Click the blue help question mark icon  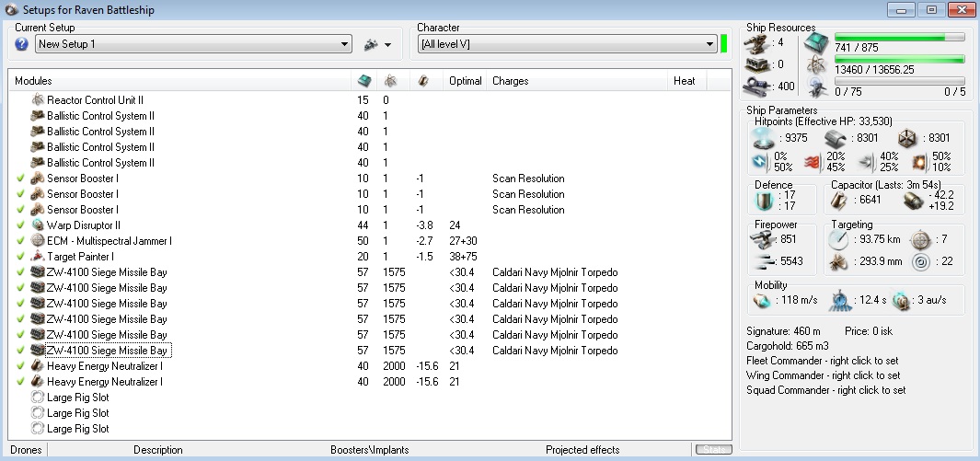pyautogui.click(x=22, y=44)
